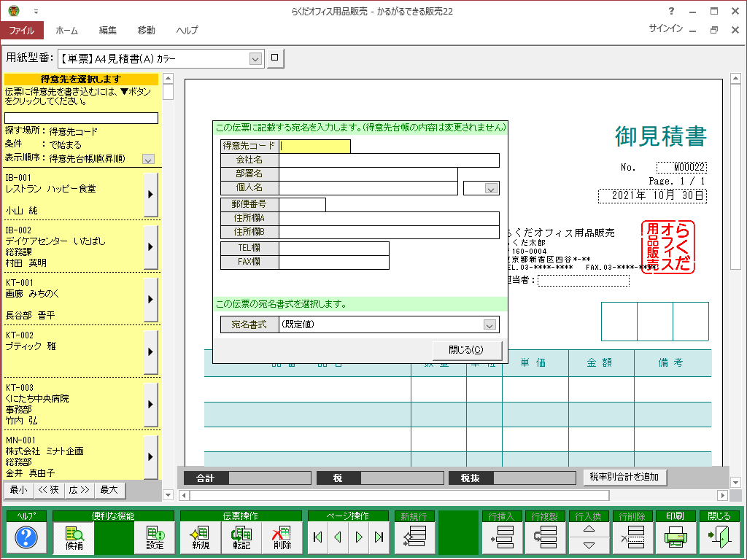This screenshot has height=560, width=747.
Task: Click the 住所欄B input field
Action: pyautogui.click(x=390, y=232)
